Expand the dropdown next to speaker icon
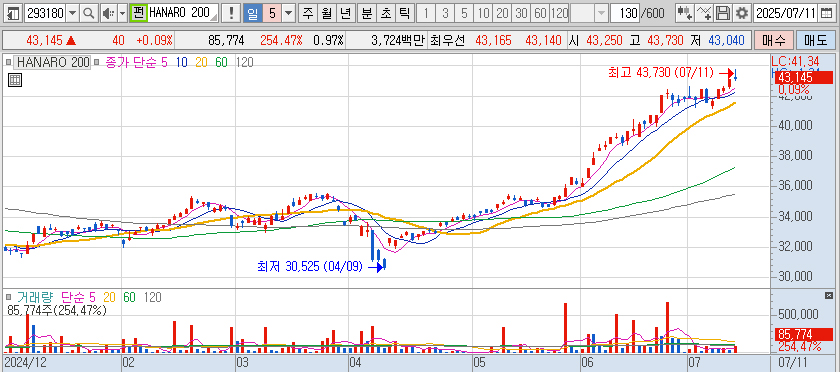The height and width of the screenshot is (372, 840). click(x=122, y=13)
